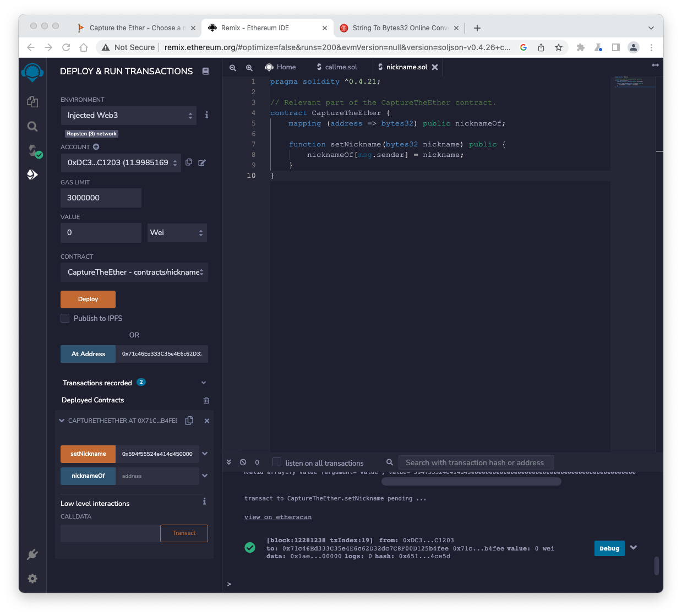Toggle Publish to IPFS checkbox
This screenshot has height=616, width=682.
(x=65, y=318)
